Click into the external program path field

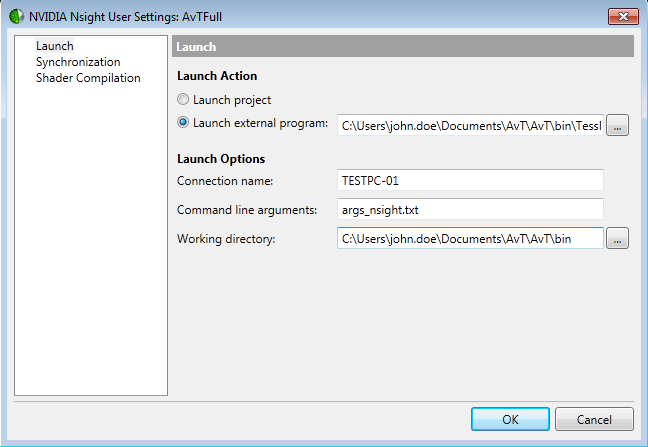coord(470,125)
